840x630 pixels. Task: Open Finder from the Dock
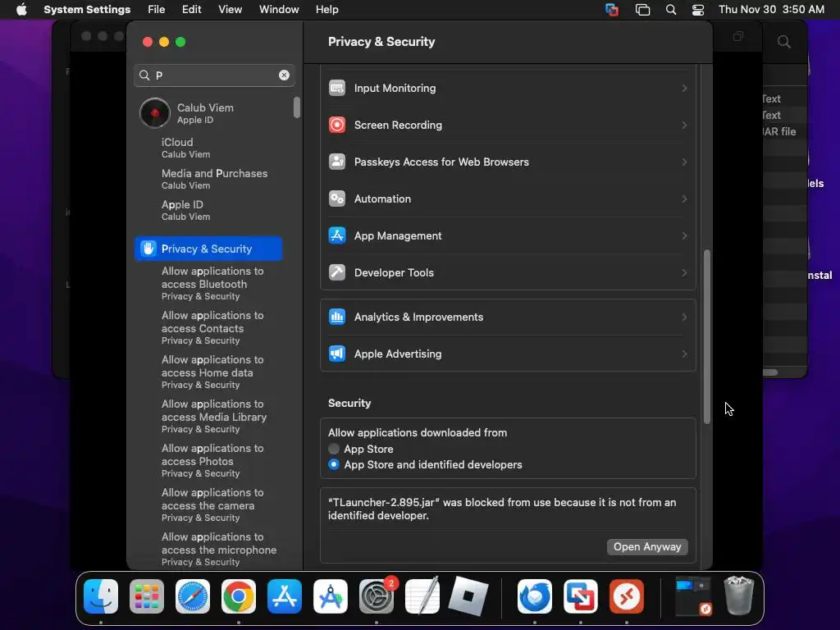(101, 596)
